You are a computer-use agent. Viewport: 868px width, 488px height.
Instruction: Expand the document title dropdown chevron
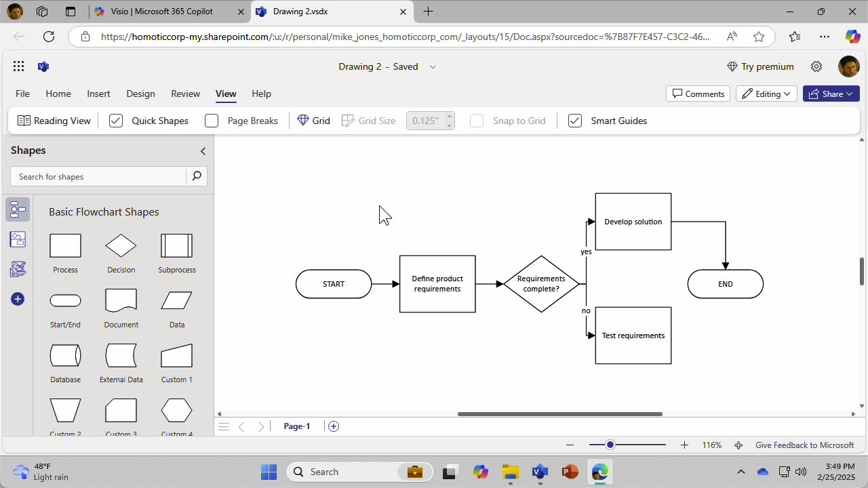433,66
